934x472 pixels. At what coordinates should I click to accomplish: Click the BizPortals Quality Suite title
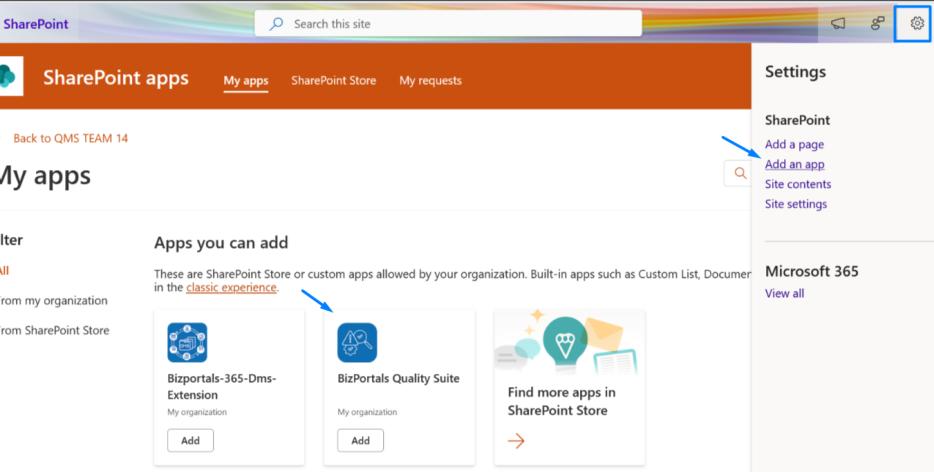point(398,378)
